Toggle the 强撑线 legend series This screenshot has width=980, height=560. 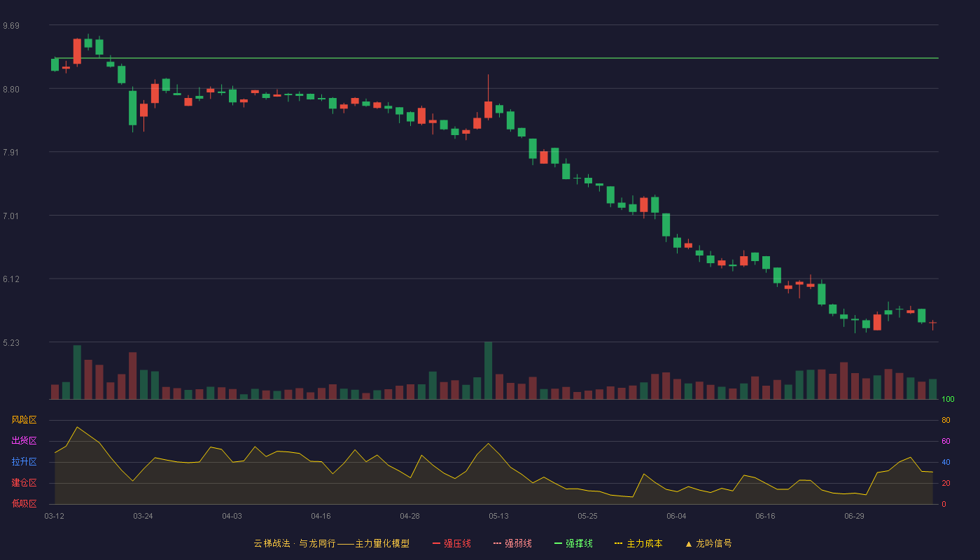click(573, 543)
